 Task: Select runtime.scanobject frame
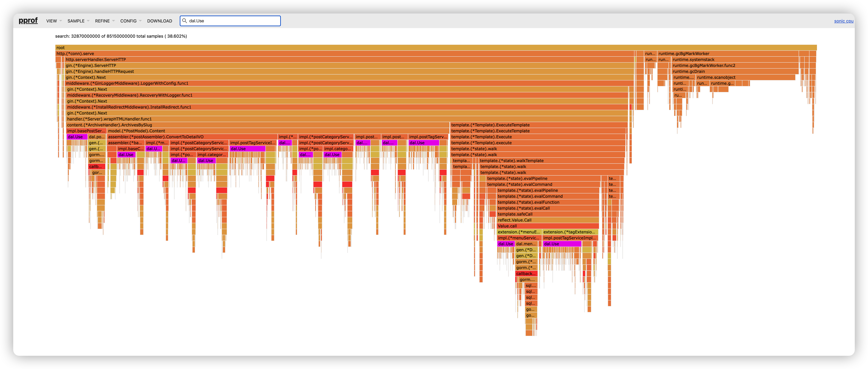pyautogui.click(x=745, y=77)
